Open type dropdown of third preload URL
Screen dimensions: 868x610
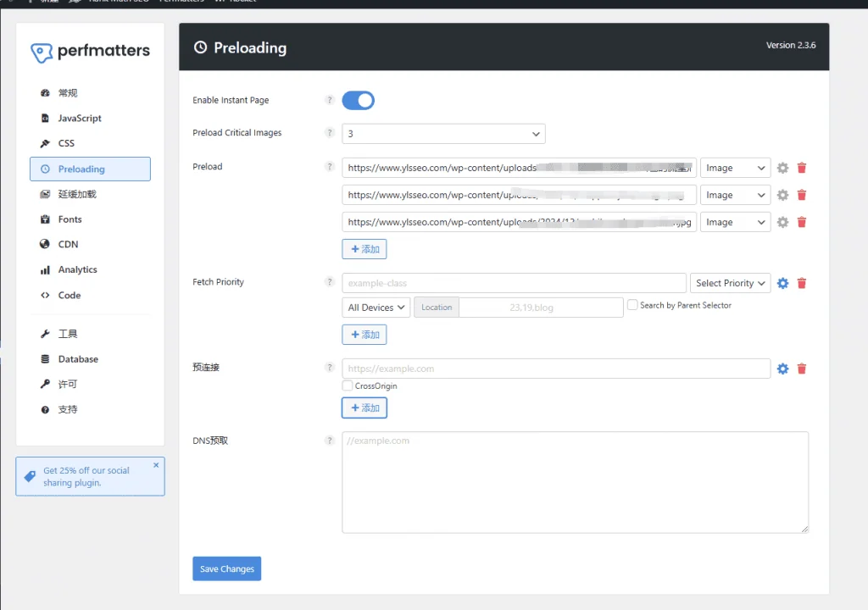tap(735, 222)
